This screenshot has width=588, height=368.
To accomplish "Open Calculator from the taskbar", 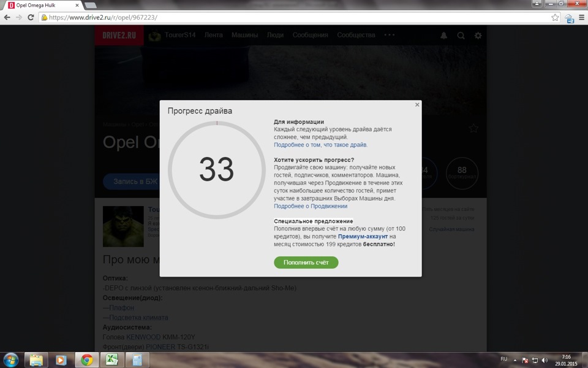I will coord(137,360).
